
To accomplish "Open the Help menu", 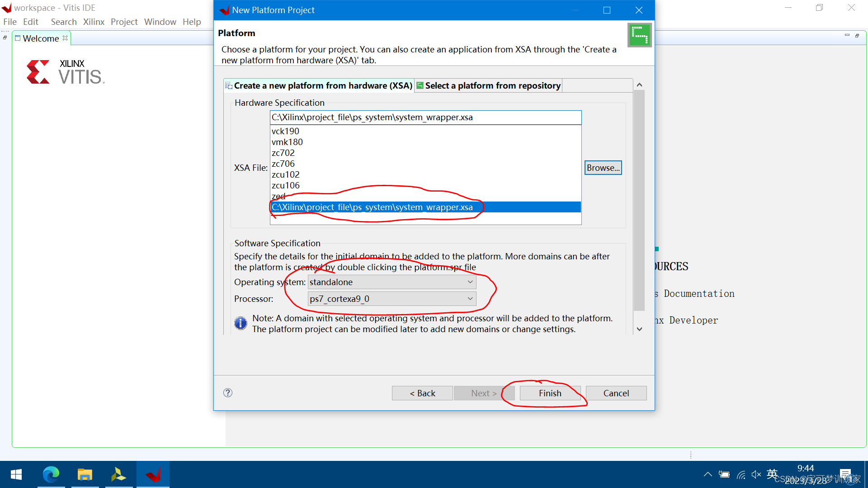I will pos(192,22).
